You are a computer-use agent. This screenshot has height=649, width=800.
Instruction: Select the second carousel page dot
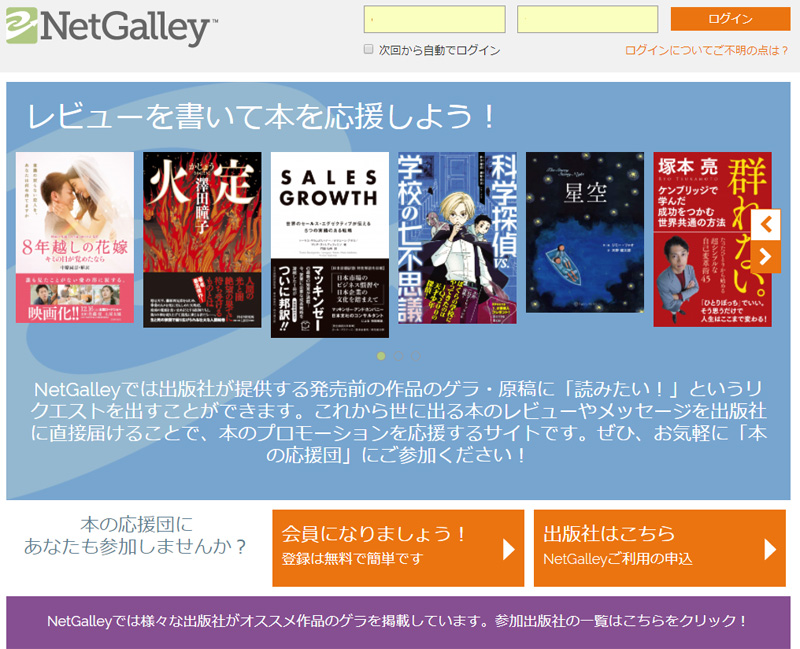coord(398,356)
